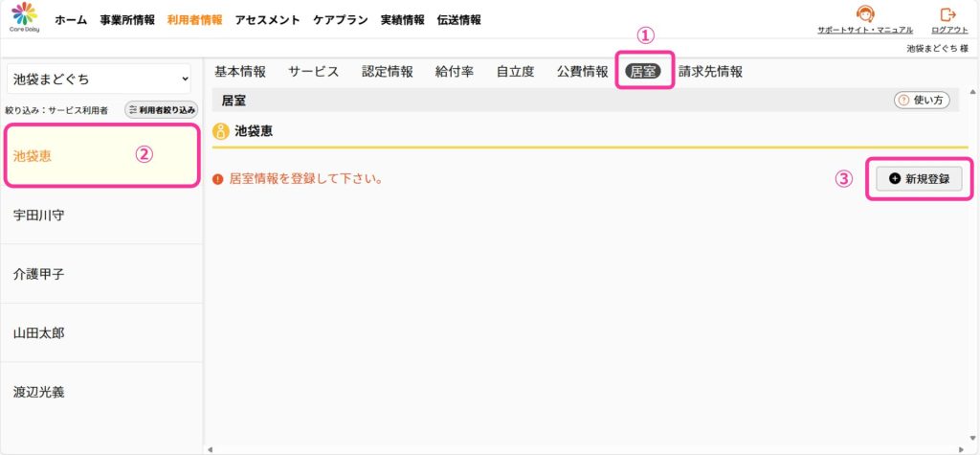Image resolution: width=980 pixels, height=455 pixels.
Task: Select user 宇田川守 from the list
Action: (x=101, y=216)
